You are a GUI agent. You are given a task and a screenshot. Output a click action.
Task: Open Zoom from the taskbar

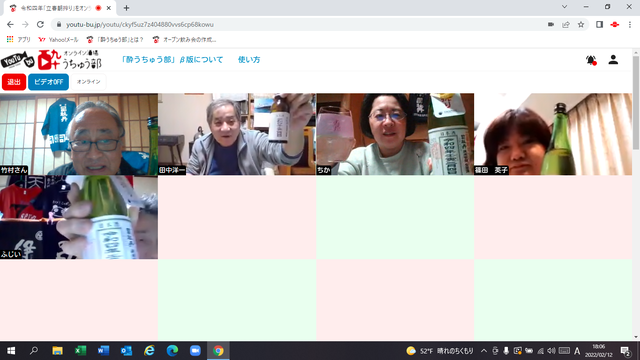pyautogui.click(x=195, y=351)
